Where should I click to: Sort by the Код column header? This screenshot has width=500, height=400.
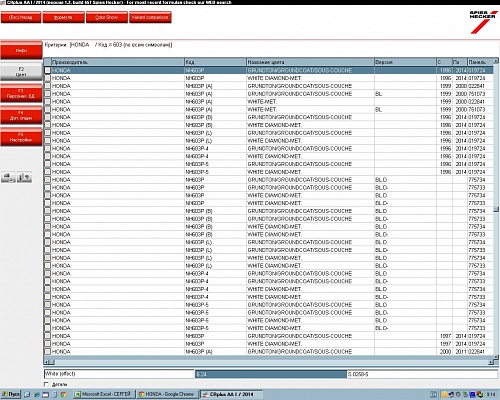coord(215,62)
